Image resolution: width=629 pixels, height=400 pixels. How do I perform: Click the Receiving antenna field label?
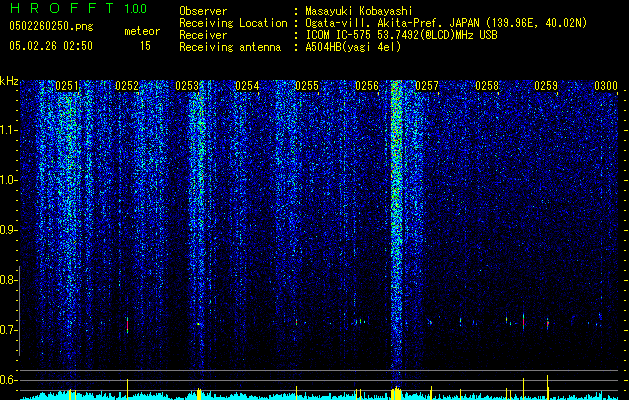click(230, 47)
